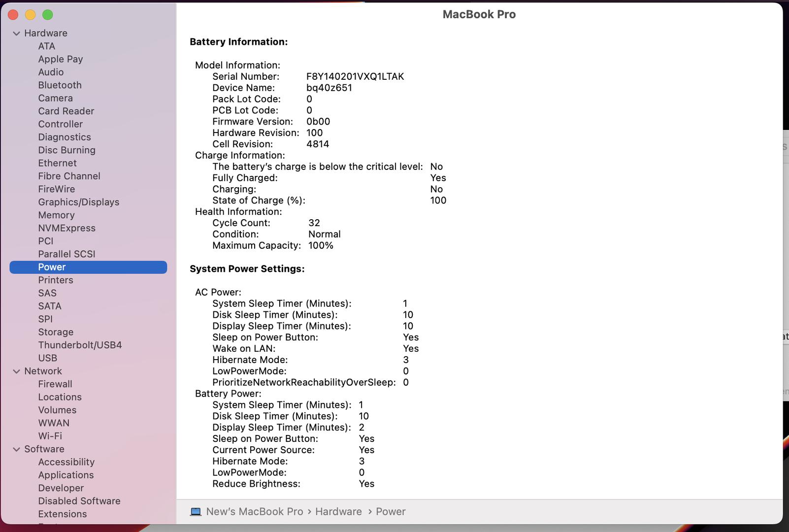Collapse the Network section chevron
Viewport: 789px width, 532px height.
(x=16, y=371)
